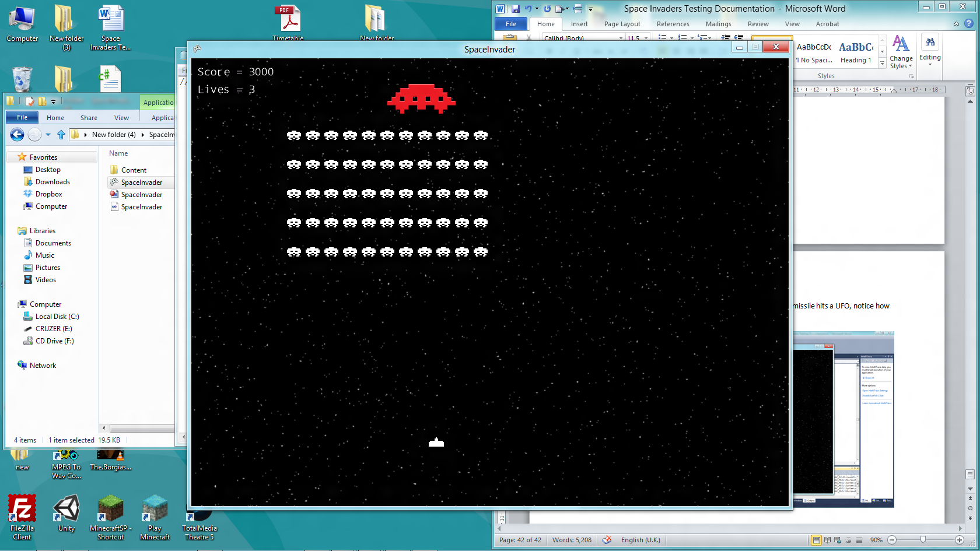Viewport: 980px width, 551px height.
Task: Apply the No Spacing style in Word
Action: [x=814, y=52]
